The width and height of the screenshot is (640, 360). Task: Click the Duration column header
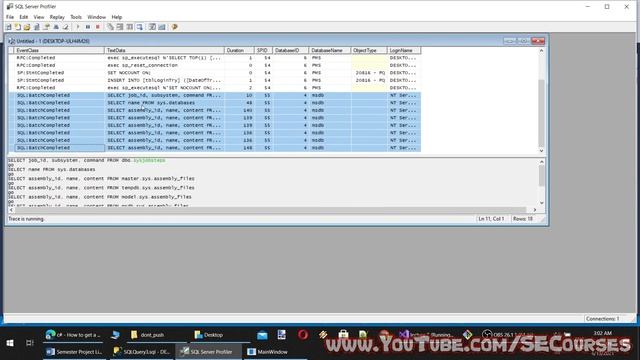239,51
